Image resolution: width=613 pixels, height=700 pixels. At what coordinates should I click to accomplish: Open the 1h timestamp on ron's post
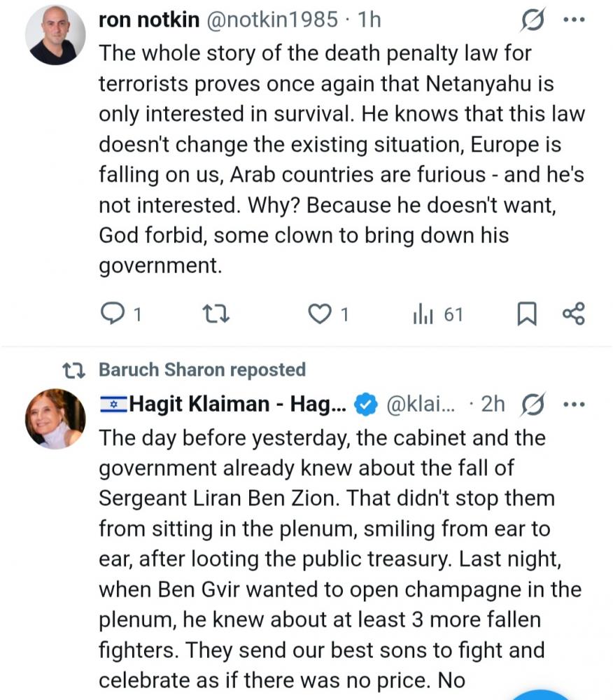click(369, 20)
